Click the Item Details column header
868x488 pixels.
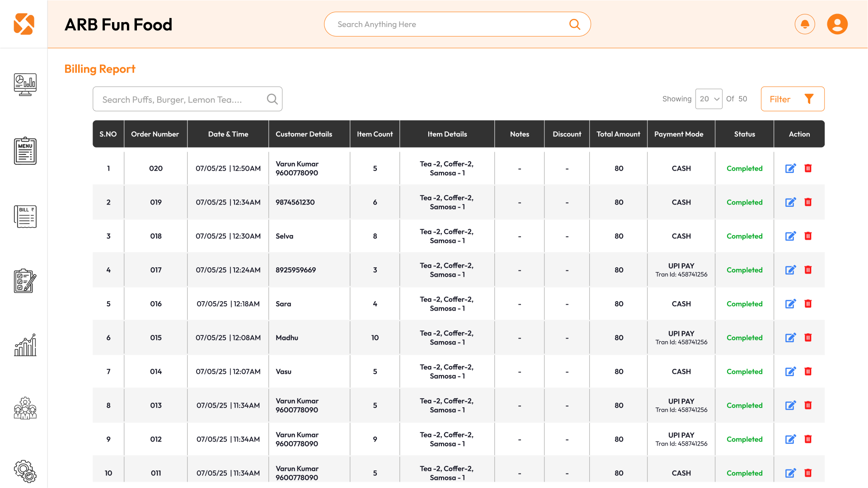point(447,134)
